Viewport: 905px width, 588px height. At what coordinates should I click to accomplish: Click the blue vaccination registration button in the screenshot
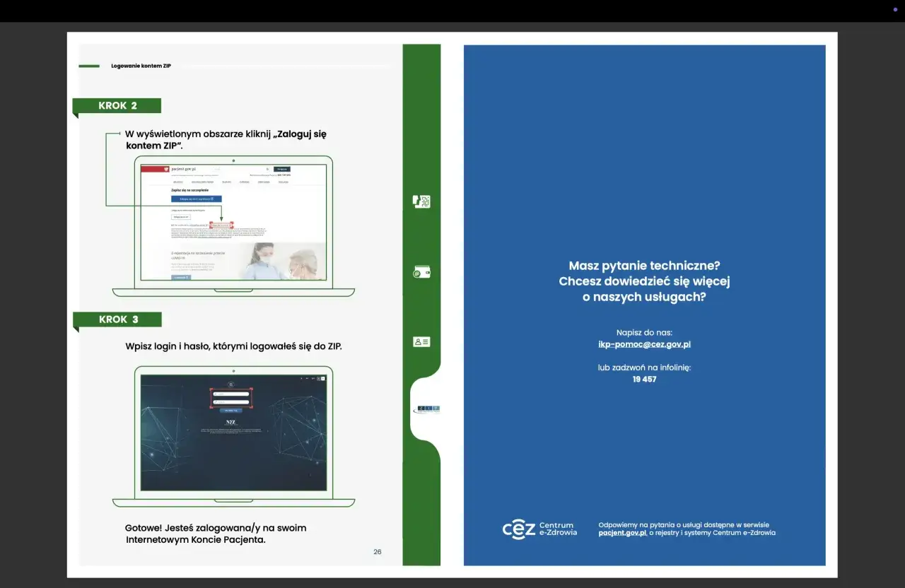coord(196,199)
